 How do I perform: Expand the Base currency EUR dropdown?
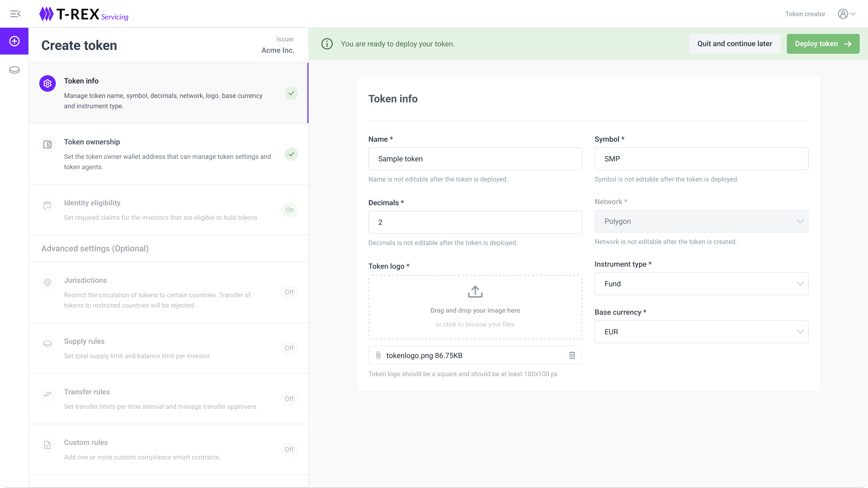click(701, 332)
